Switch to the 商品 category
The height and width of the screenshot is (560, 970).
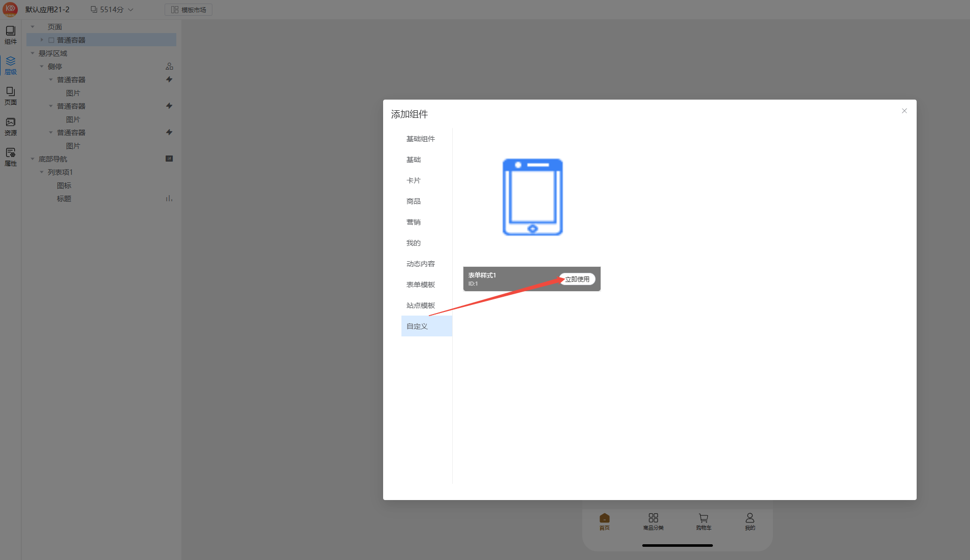click(413, 201)
